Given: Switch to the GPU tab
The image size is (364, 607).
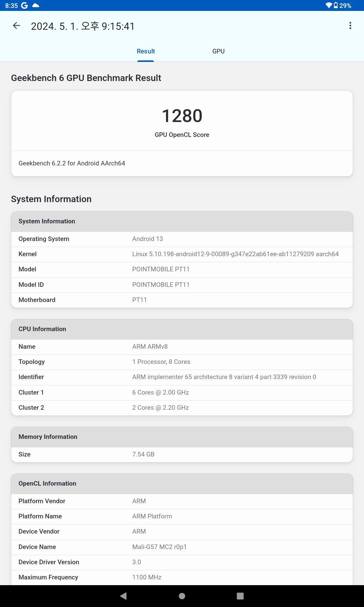Looking at the screenshot, I should point(218,51).
